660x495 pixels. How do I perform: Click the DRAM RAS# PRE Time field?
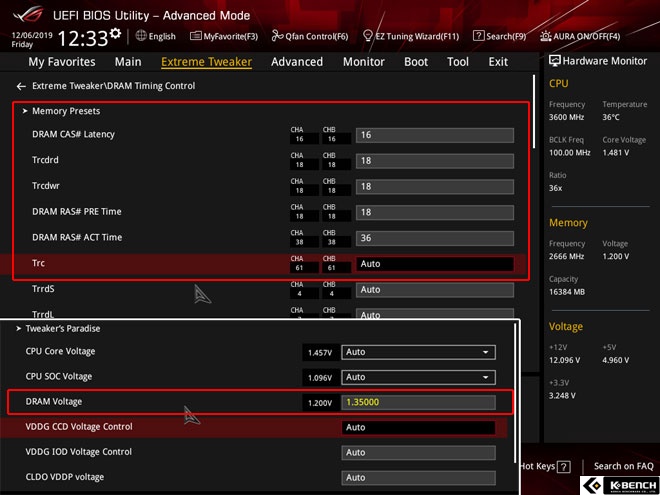tap(434, 212)
